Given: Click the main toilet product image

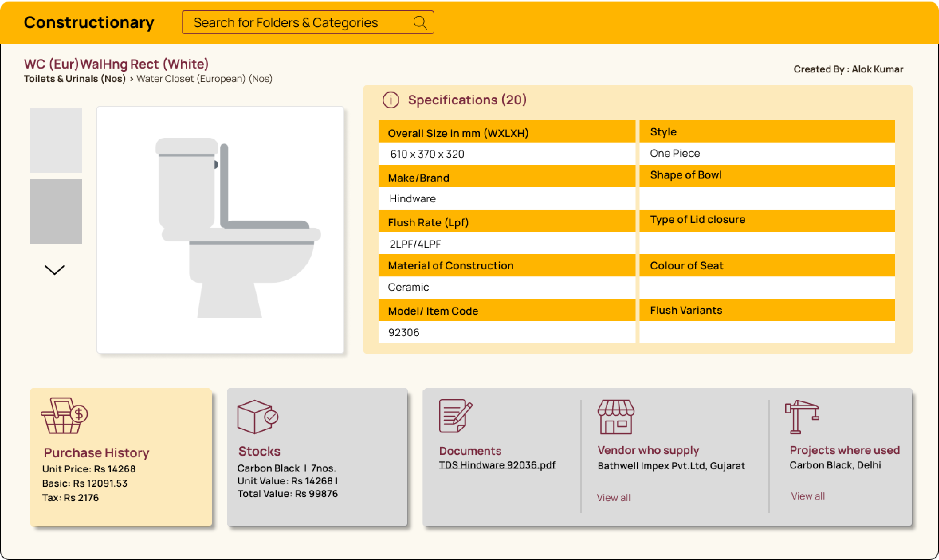Looking at the screenshot, I should pyautogui.click(x=220, y=230).
